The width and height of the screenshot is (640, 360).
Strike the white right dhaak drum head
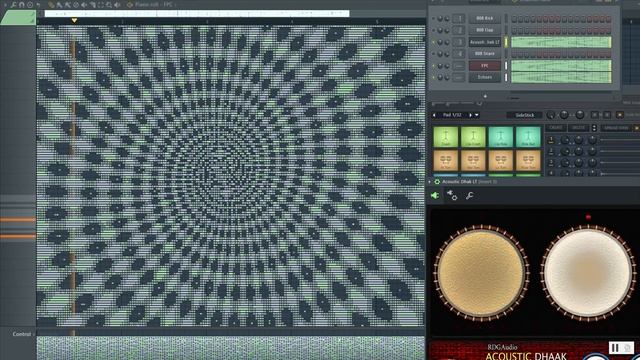[588, 273]
